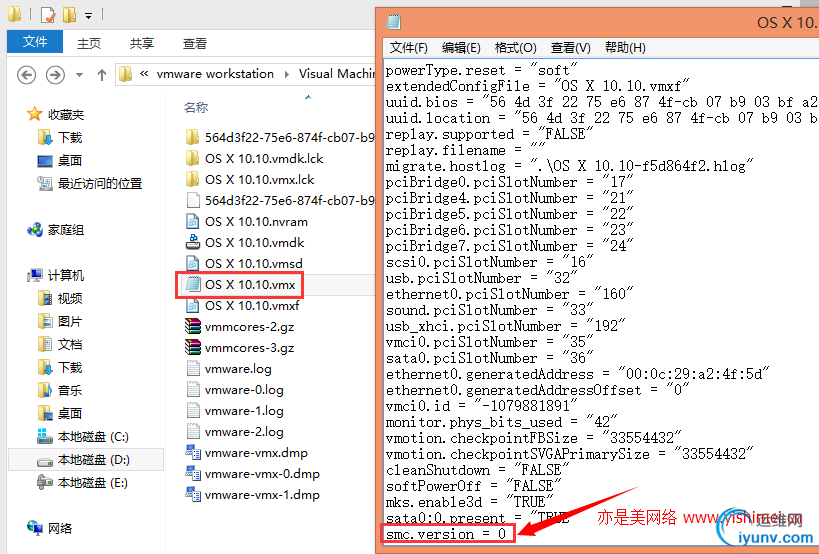This screenshot has width=819, height=554.
Task: Switch to the 主页 ribbon tab
Action: (89, 43)
